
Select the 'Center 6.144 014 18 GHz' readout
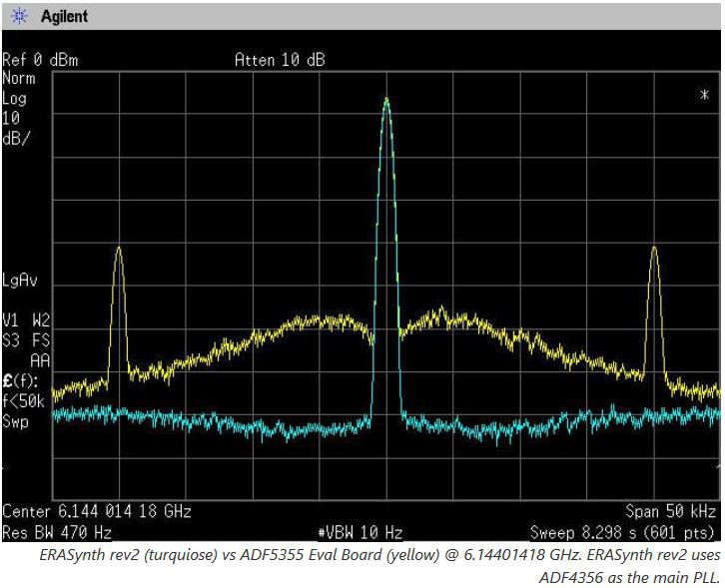[97, 511]
